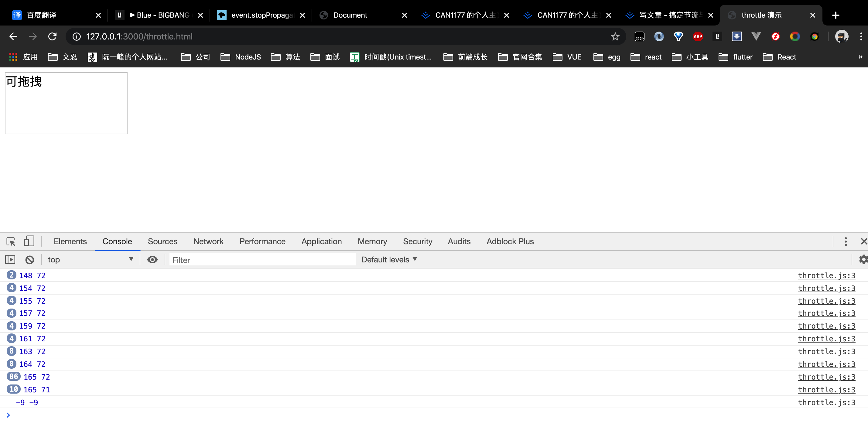
Task: Click the console Filter input field
Action: point(262,260)
